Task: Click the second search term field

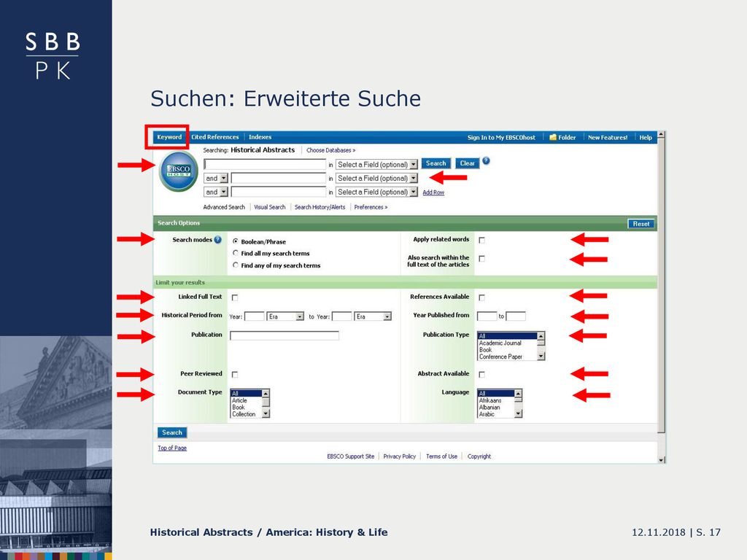Action: click(x=279, y=178)
